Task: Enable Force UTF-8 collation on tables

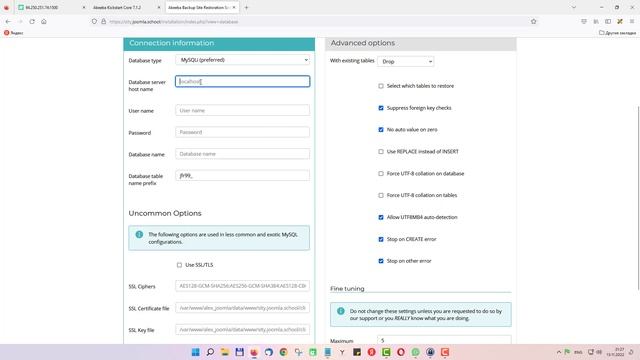Action: tap(381, 196)
